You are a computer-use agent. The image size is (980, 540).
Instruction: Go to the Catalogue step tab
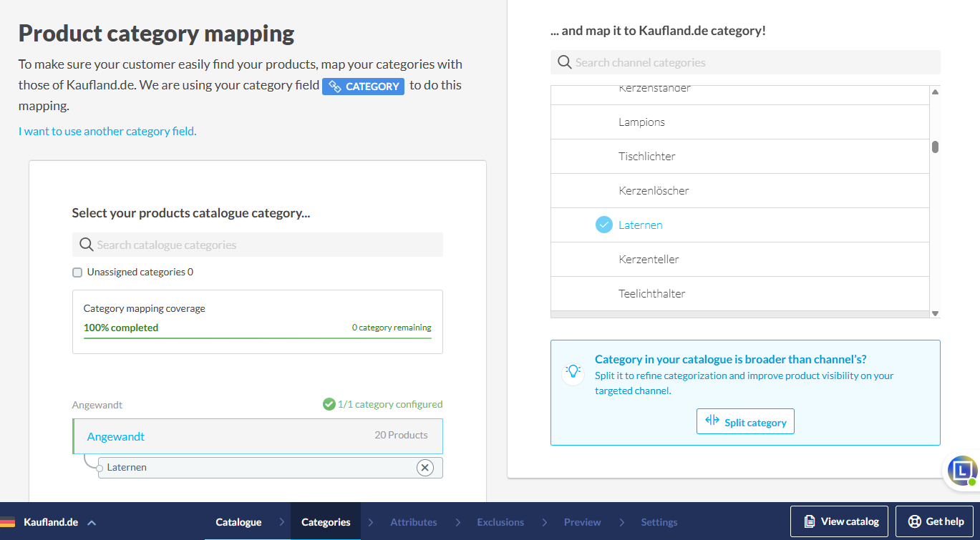click(238, 522)
